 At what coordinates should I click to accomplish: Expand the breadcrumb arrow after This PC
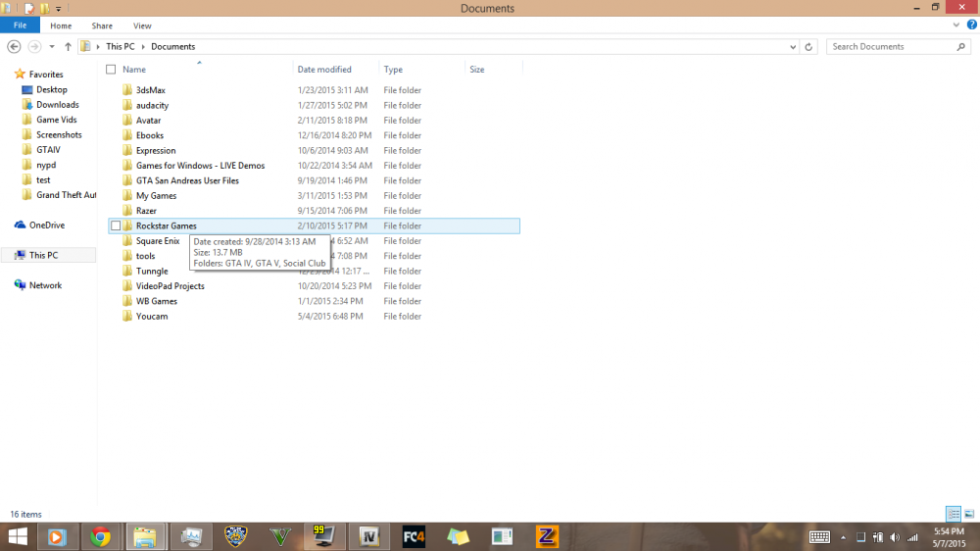pyautogui.click(x=143, y=47)
